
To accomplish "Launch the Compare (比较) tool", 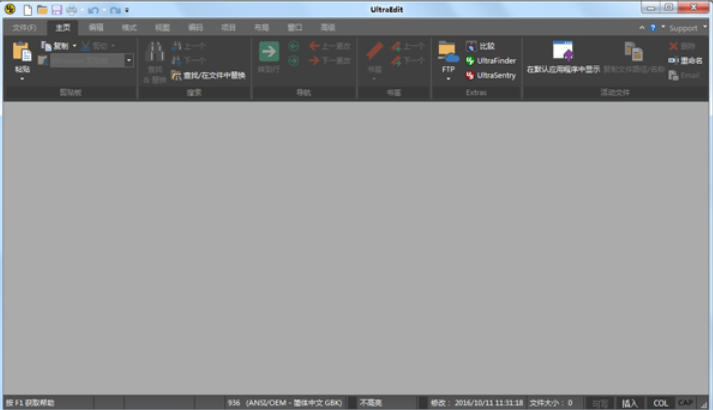I will pyautogui.click(x=480, y=46).
